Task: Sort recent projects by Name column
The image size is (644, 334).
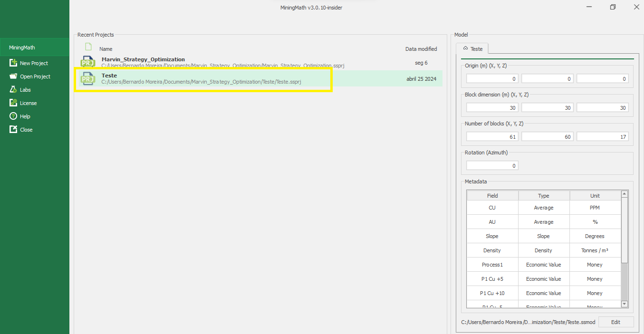Action: pyautogui.click(x=106, y=49)
